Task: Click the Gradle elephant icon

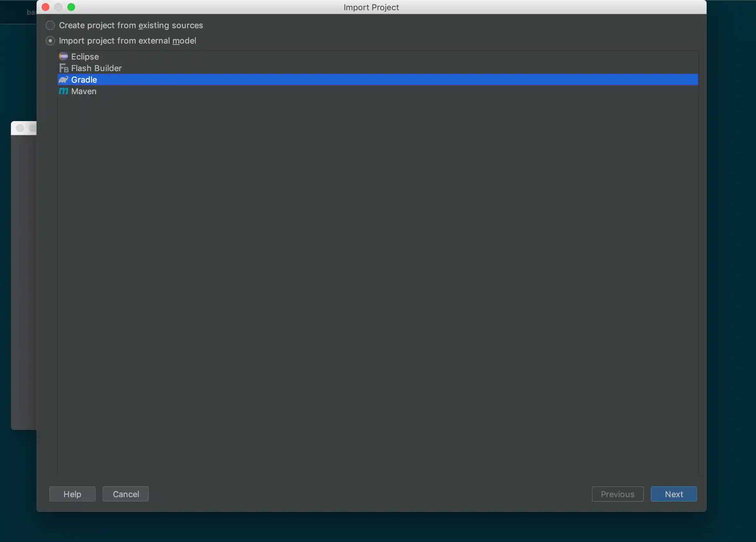Action: click(64, 80)
